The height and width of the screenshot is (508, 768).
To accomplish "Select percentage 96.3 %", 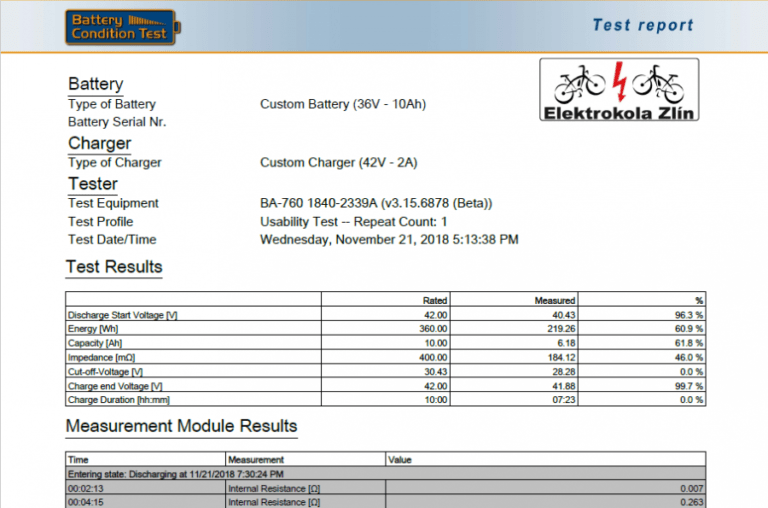I will (x=689, y=315).
